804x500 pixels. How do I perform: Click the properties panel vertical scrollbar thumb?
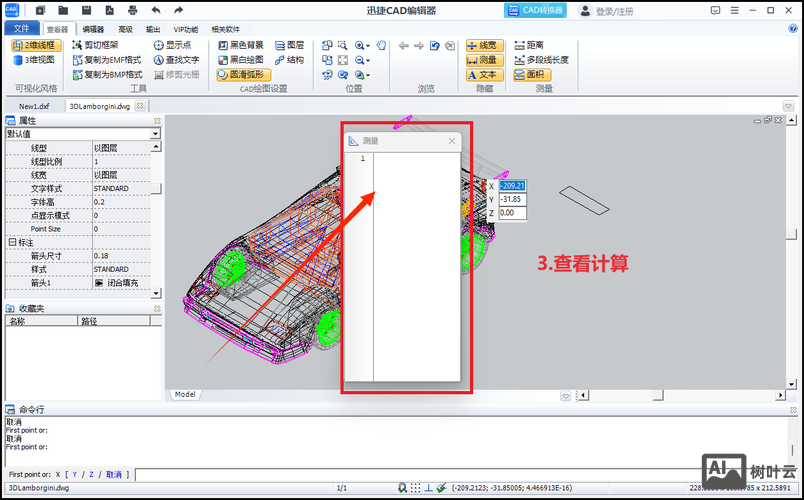coord(157,188)
